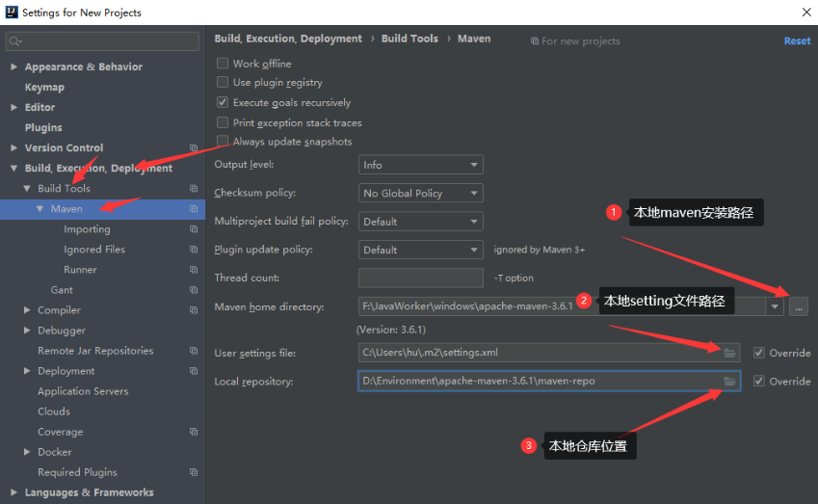The image size is (818, 504).
Task: Select Plugins settings page
Action: 43,128
